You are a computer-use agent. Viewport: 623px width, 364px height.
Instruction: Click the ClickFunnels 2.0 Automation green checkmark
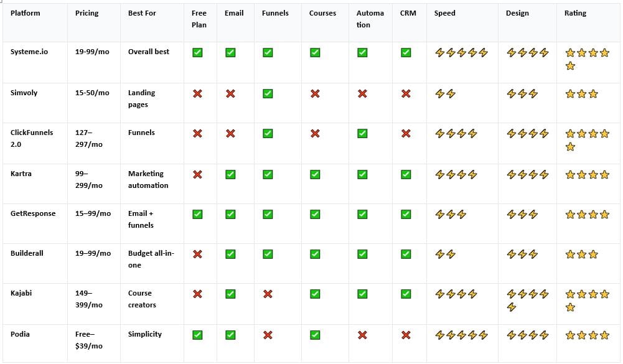point(362,134)
